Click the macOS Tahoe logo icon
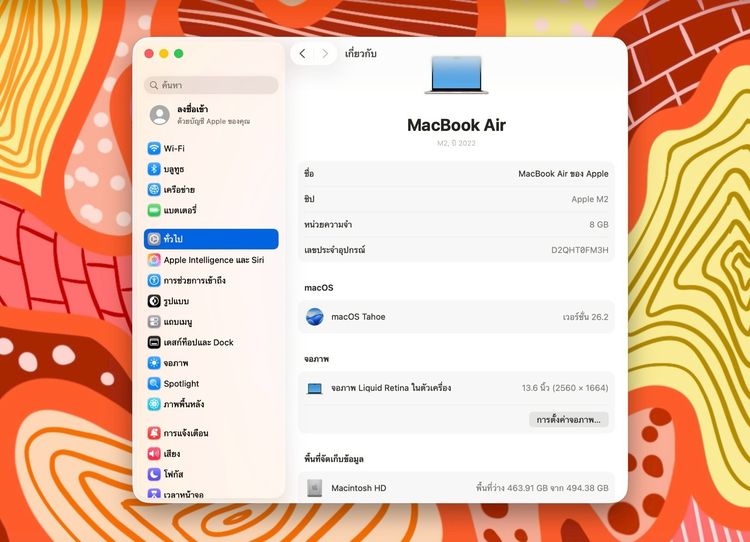Viewport: 750px width, 542px height. coord(314,317)
